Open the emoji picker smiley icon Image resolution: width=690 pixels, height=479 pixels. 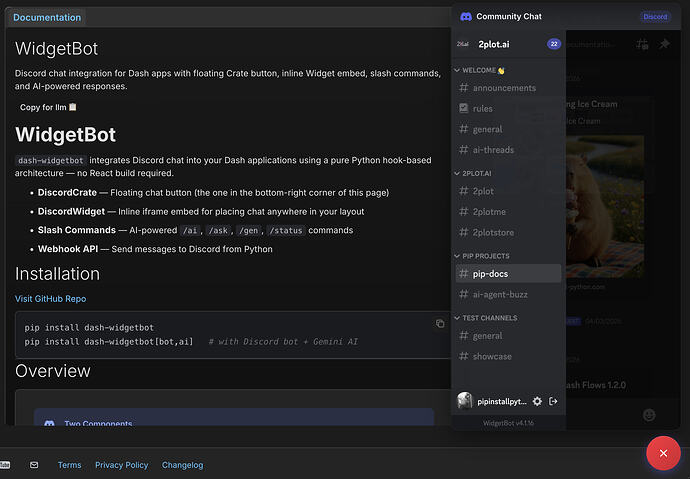(649, 415)
